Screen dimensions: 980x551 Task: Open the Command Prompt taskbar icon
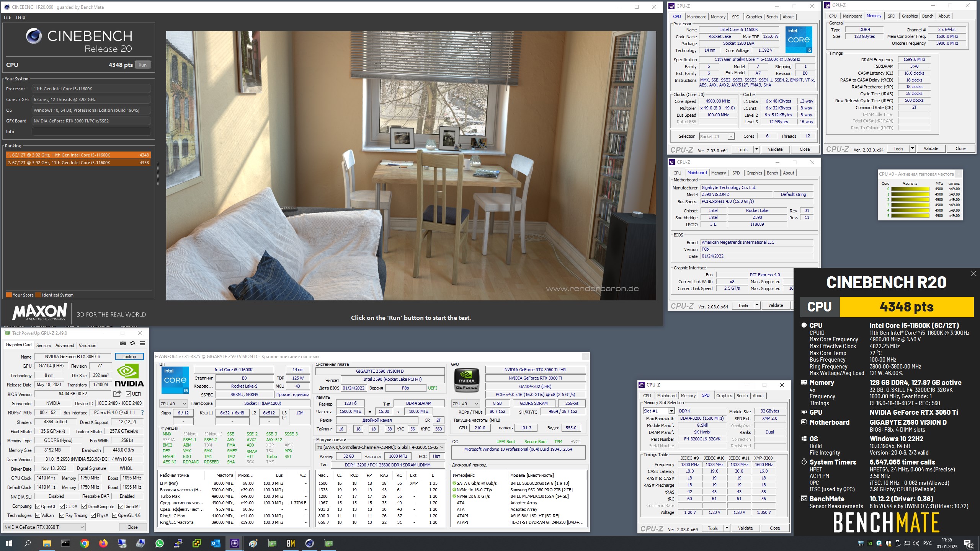point(65,543)
